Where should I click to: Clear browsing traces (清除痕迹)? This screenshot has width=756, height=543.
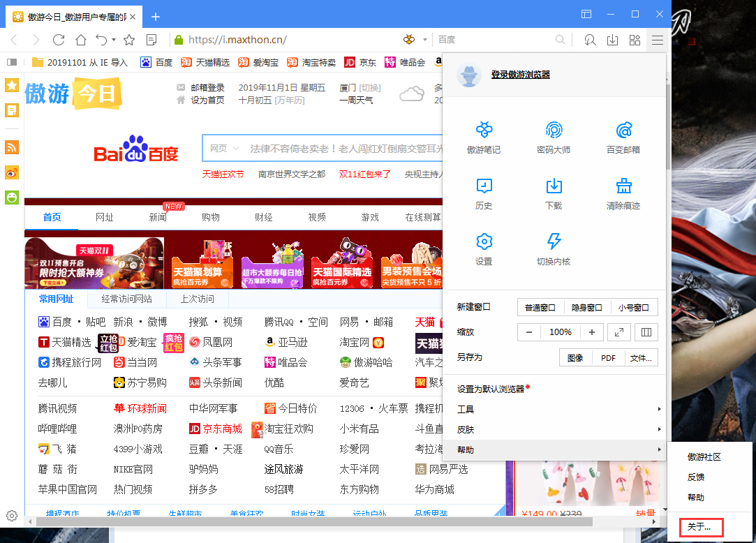(x=623, y=193)
